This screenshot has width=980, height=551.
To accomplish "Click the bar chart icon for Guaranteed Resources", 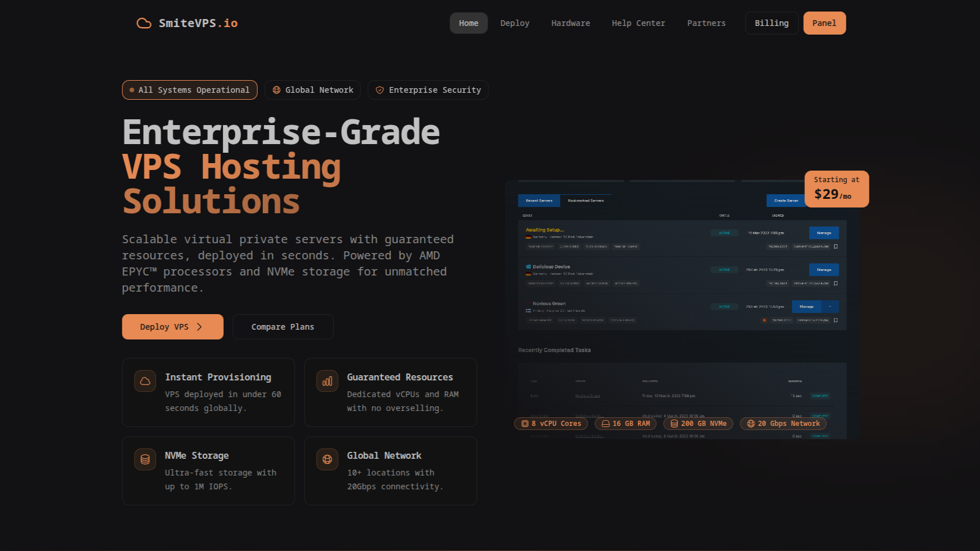I will [327, 381].
